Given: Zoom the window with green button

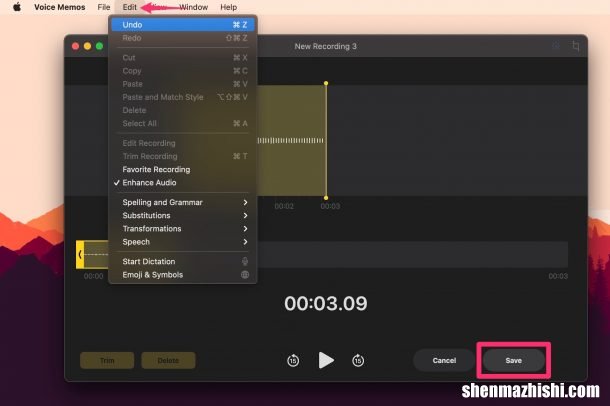Looking at the screenshot, I should (x=100, y=46).
